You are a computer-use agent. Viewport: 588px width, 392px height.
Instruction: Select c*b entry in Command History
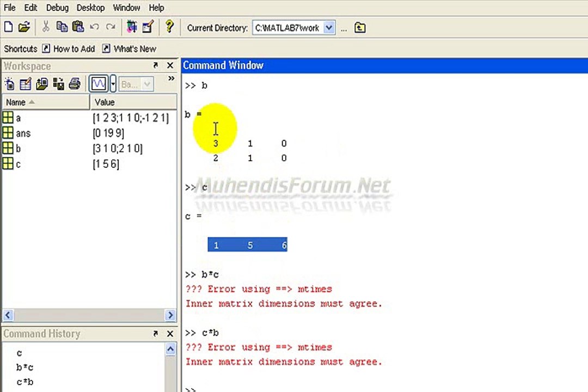click(x=24, y=382)
